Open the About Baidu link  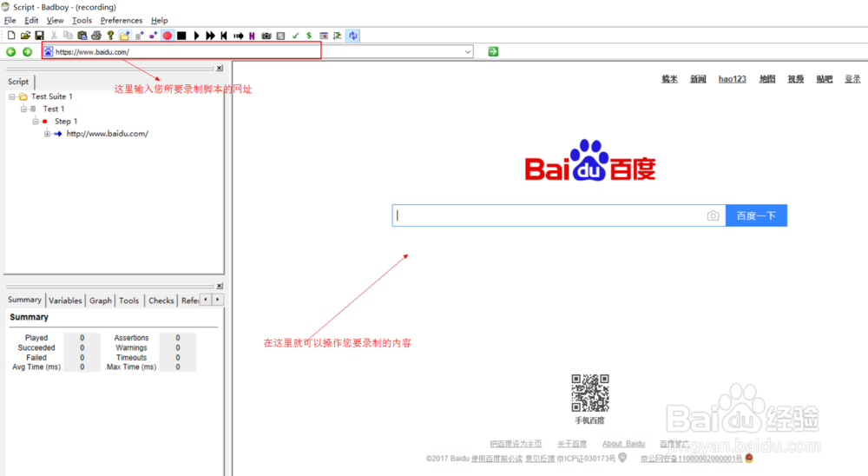click(x=623, y=444)
